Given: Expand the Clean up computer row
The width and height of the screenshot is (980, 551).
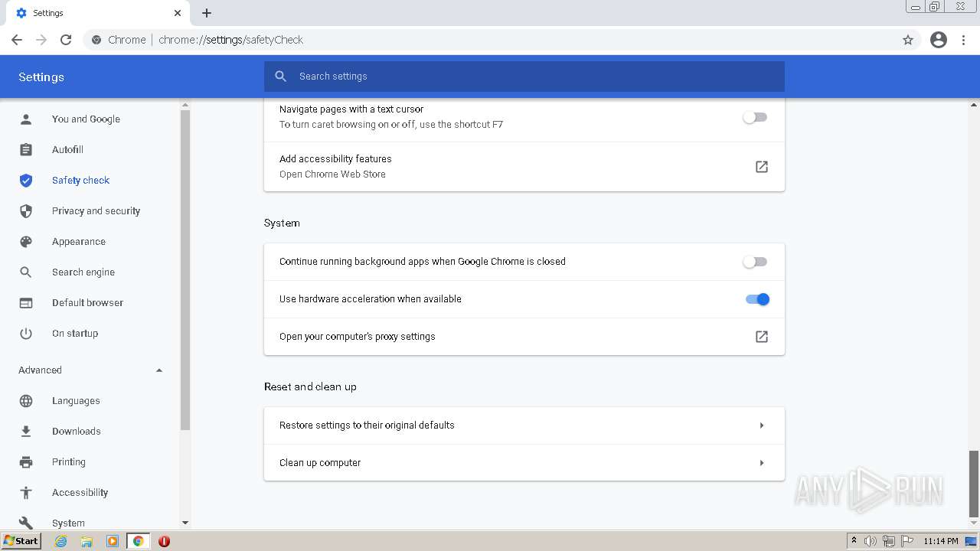Looking at the screenshot, I should pos(524,463).
